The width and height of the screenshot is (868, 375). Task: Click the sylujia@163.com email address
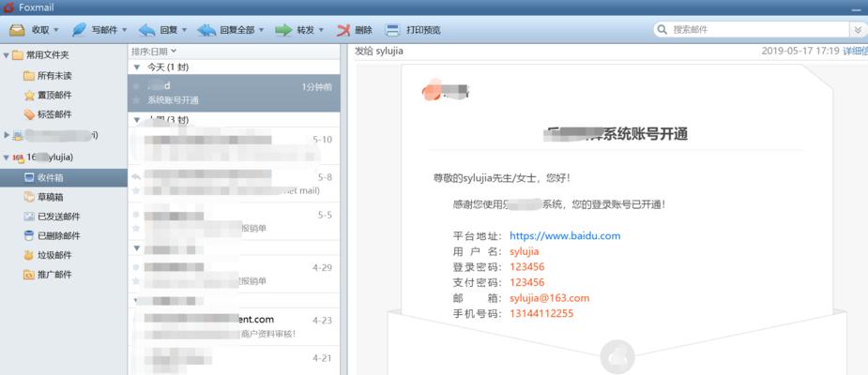[x=549, y=298]
